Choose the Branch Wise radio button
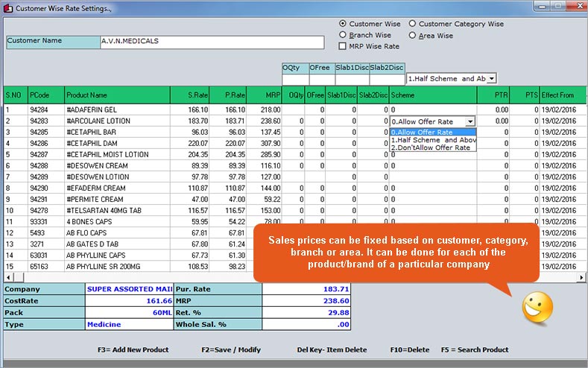The height and width of the screenshot is (368, 588). coord(342,35)
